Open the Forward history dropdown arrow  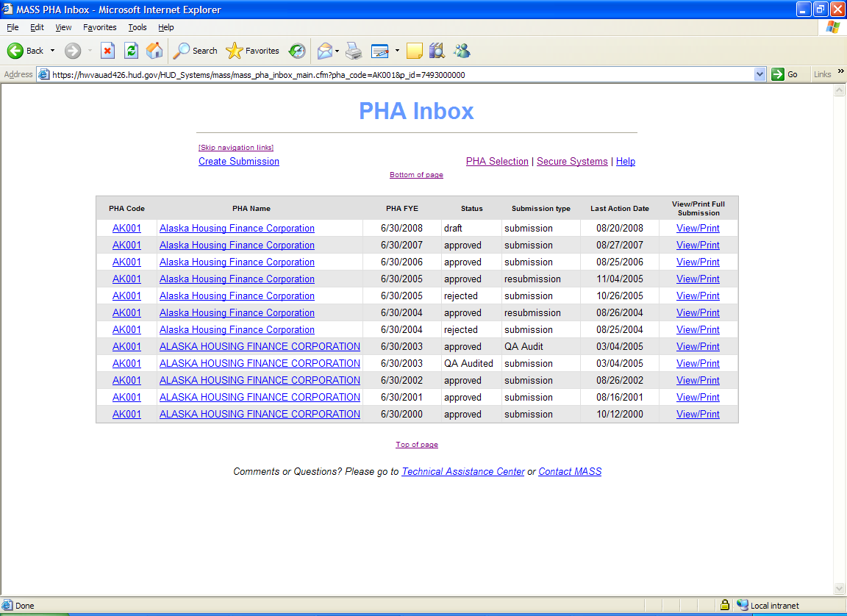(90, 51)
